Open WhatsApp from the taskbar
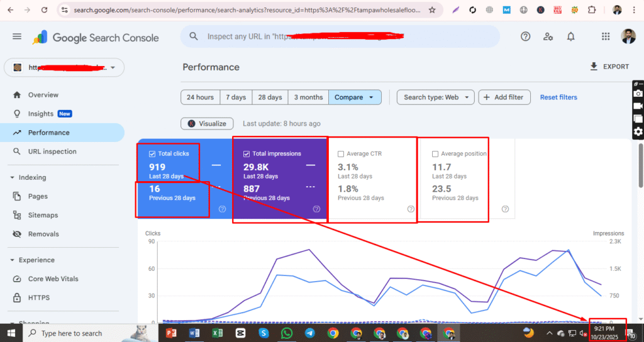 [287, 333]
